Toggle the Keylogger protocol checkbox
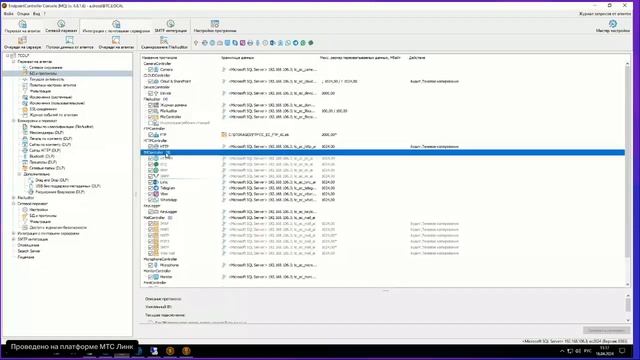The image size is (640, 360). coord(150,212)
